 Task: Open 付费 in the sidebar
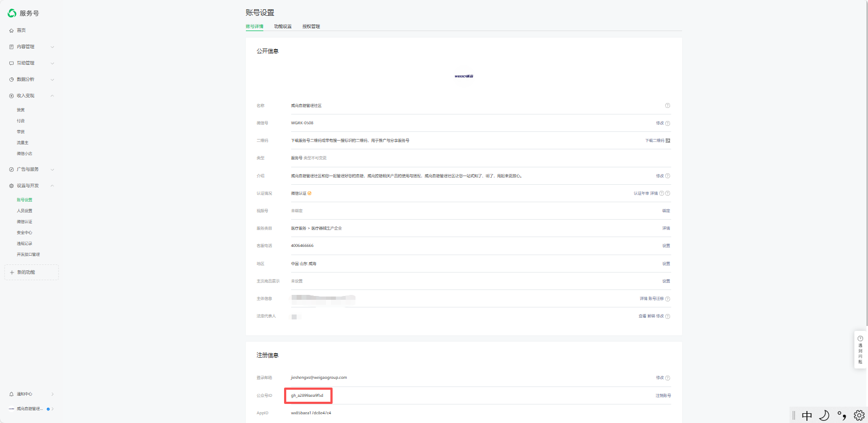[x=21, y=121]
